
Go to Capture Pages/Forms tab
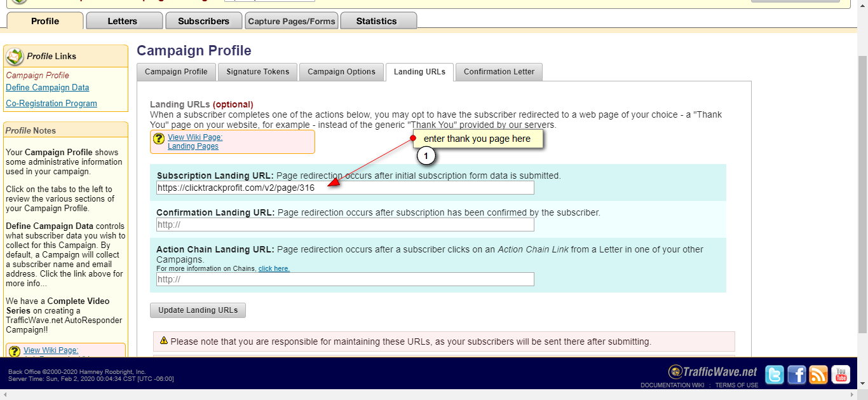pos(292,21)
